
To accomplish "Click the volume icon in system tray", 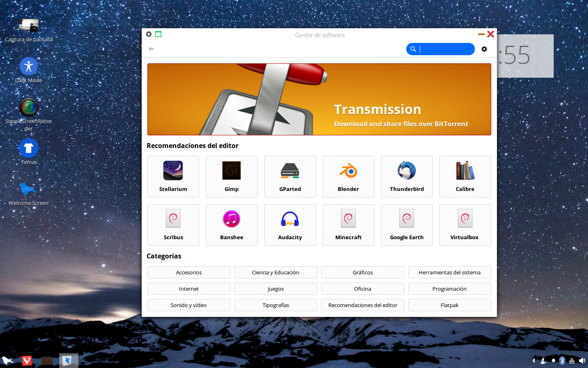I will pos(582,361).
